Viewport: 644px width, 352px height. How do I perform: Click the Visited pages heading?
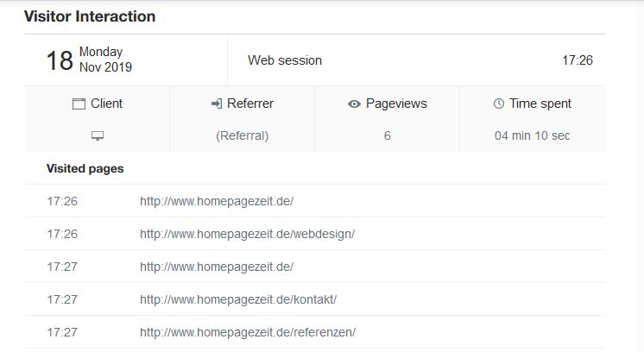85,168
